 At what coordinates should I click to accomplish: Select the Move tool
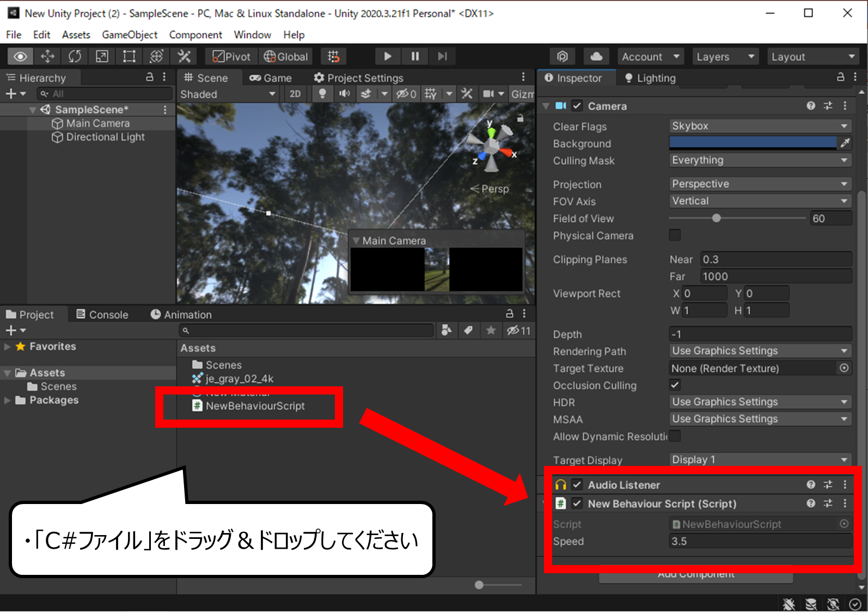point(47,57)
